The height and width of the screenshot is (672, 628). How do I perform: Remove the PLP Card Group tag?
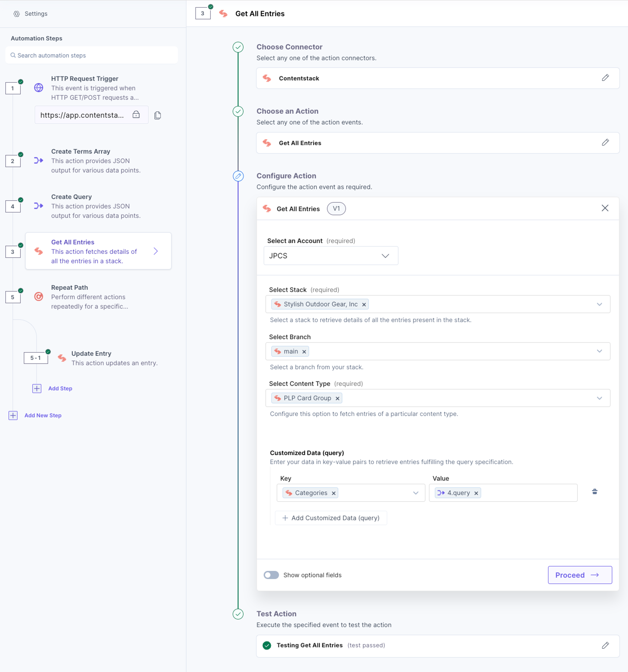337,399
